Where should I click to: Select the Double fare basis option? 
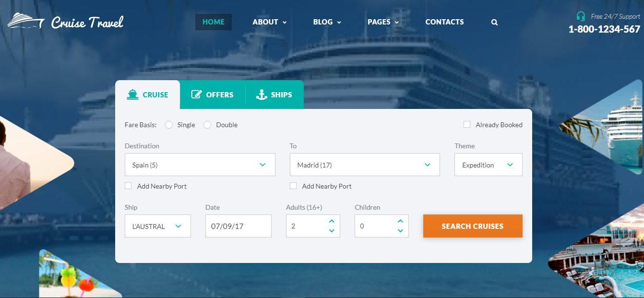(x=207, y=125)
